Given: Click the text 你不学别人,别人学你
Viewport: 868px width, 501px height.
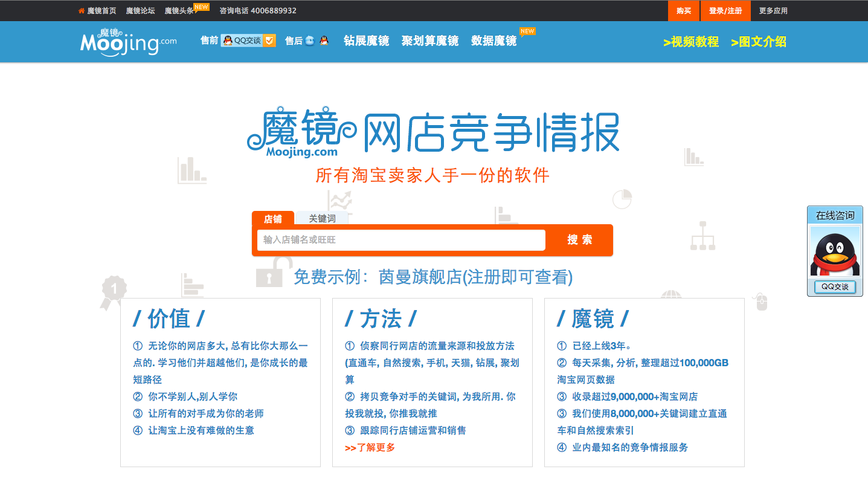Looking at the screenshot, I should click(193, 397).
